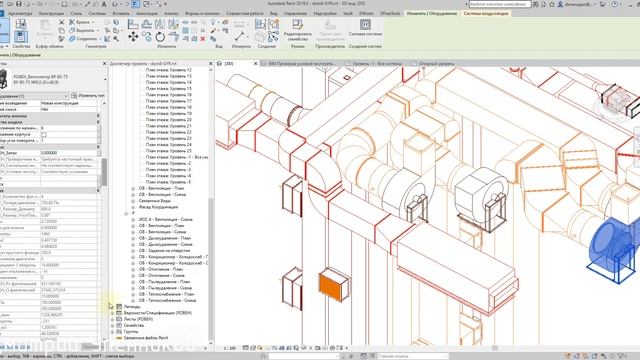Screen dimensions: 640x360
Task: Toggle the Thin Lines icon in quick access toolbar
Action: tap(136, 4)
